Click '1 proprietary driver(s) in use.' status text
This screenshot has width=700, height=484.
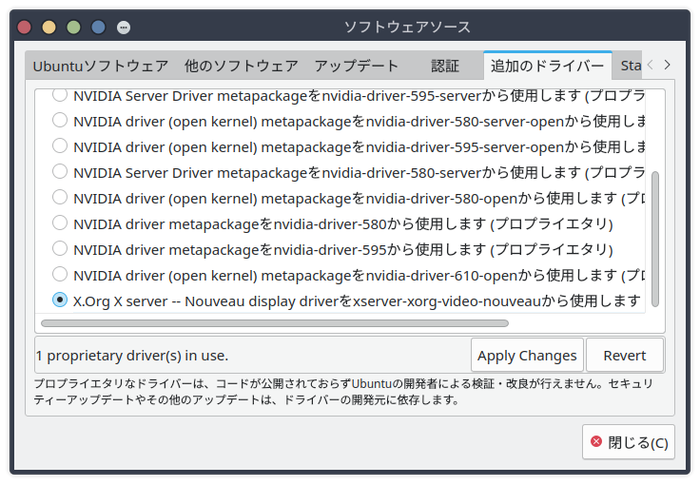click(132, 355)
